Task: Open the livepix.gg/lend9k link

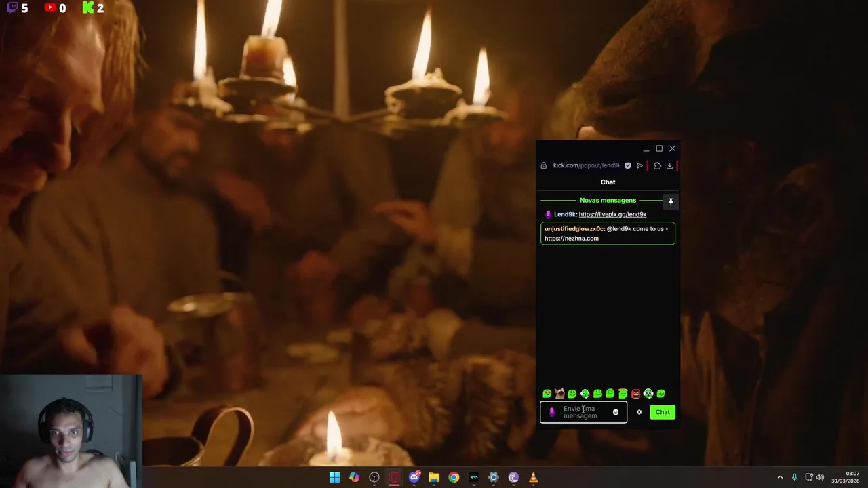Action: point(612,214)
